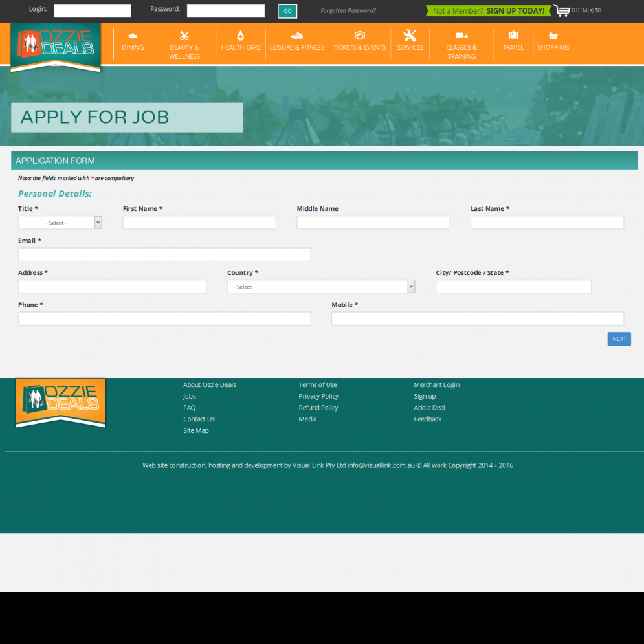Click Forgotten Password link
This screenshot has width=644, height=644.
348,11
